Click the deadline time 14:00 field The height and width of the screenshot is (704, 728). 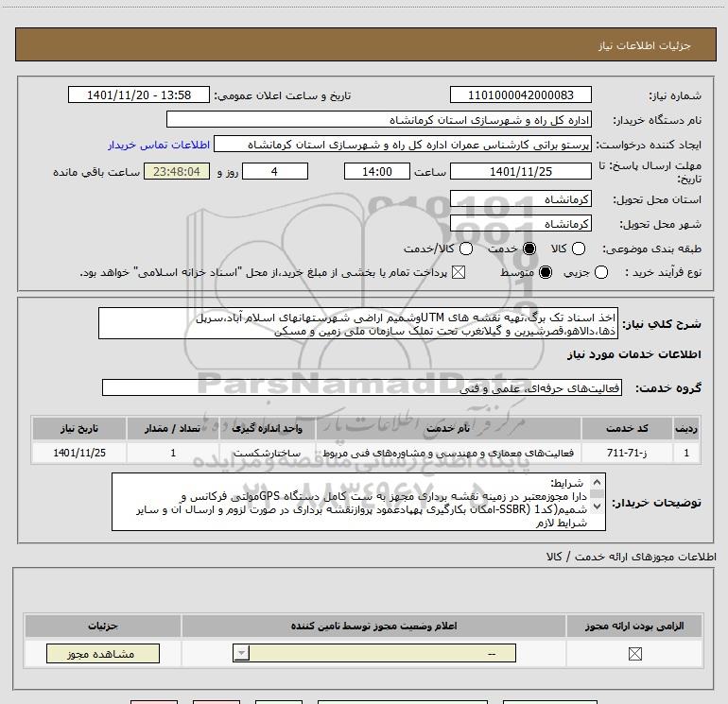click(x=377, y=171)
